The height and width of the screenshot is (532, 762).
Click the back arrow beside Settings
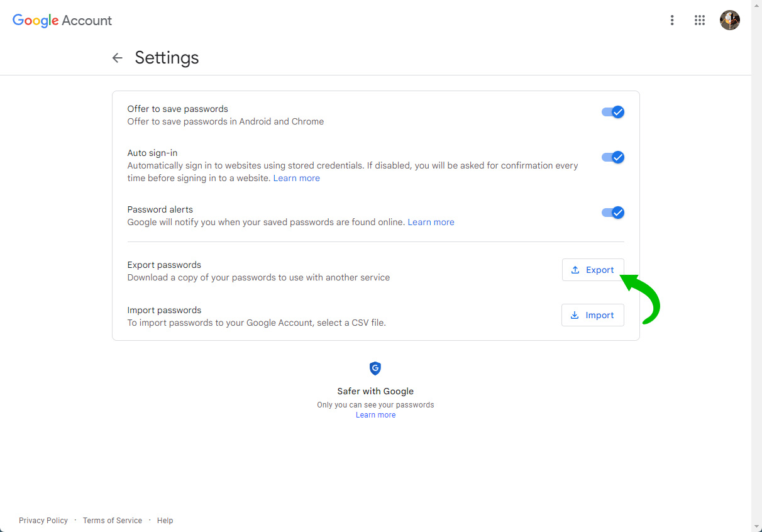point(117,58)
